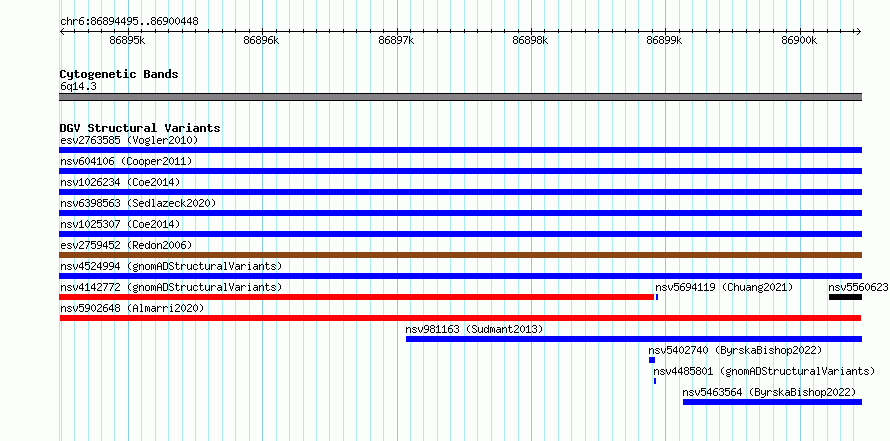The width and height of the screenshot is (890, 441).
Task: Click the nsv5694119 (Chuang2021) label
Action: point(724,287)
